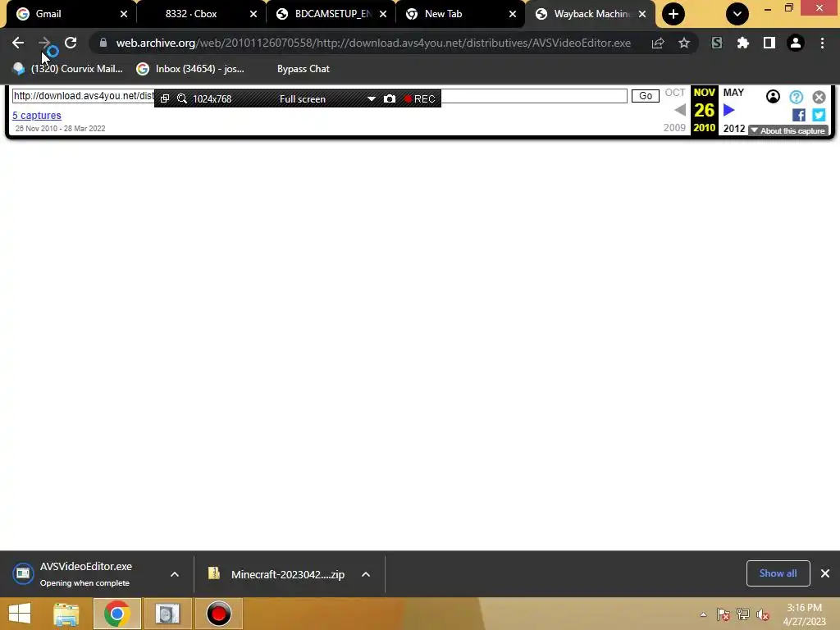
Task: Click AVSVideoEditor.exe download item
Action: pyautogui.click(x=85, y=573)
